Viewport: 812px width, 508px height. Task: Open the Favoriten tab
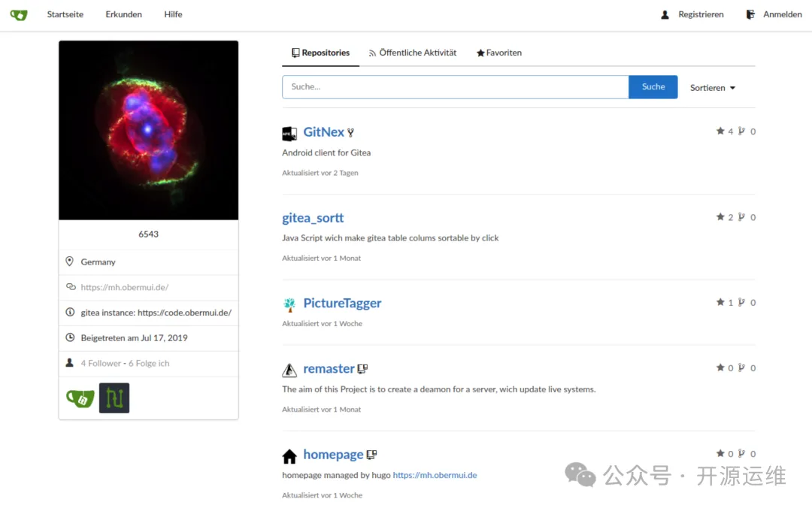pos(498,53)
